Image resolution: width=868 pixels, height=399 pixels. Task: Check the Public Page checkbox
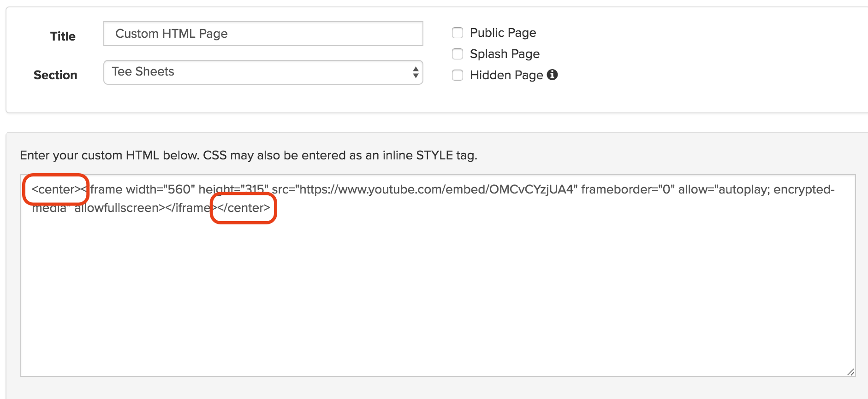458,33
